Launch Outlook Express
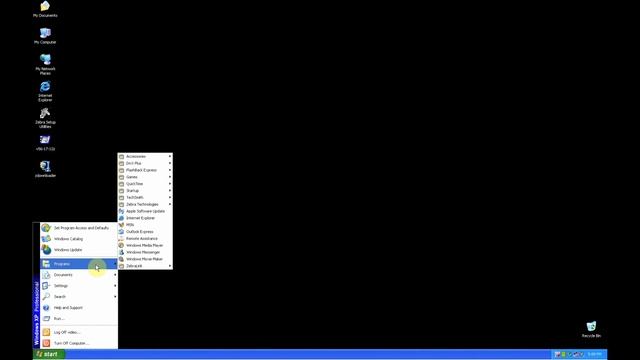 click(145, 231)
